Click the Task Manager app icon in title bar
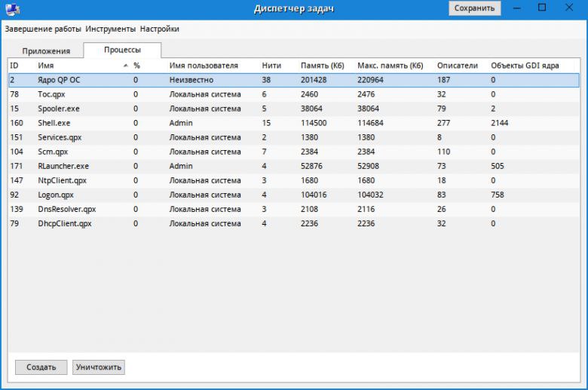Screen dimensions: 588x390 click(13, 9)
